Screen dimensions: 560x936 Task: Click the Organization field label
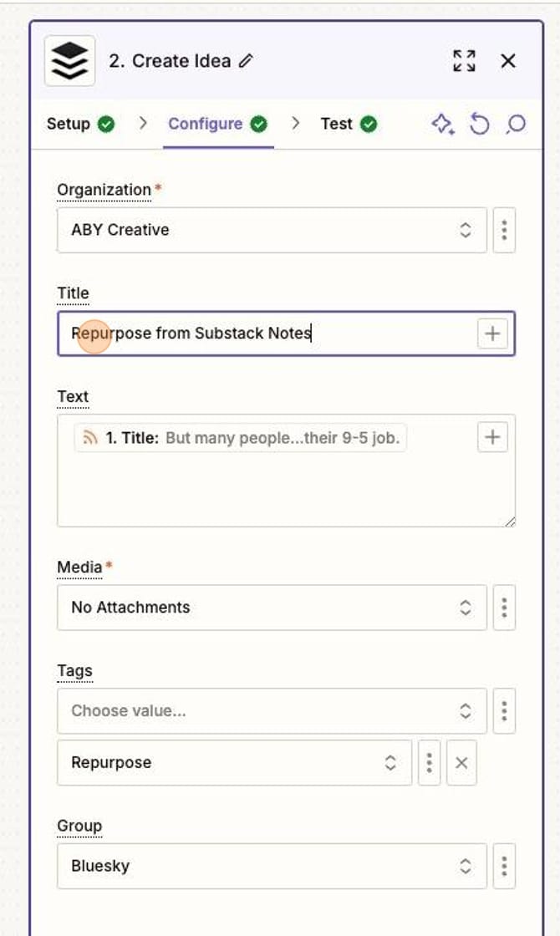pyautogui.click(x=104, y=190)
